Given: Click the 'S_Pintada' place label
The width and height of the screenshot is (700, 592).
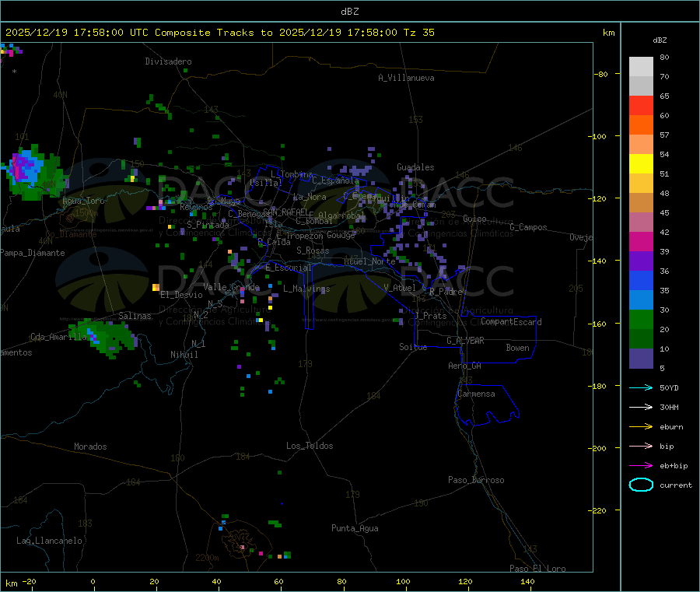Looking at the screenshot, I should 208,225.
